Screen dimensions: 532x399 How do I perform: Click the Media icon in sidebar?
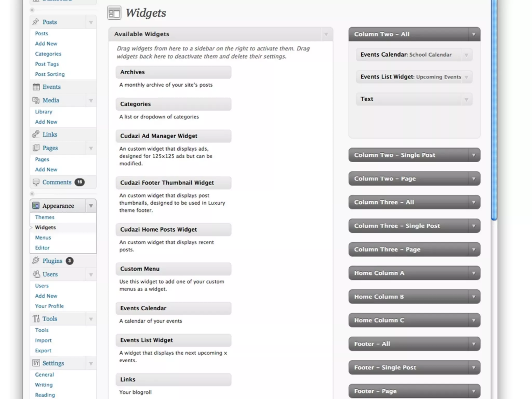coord(36,100)
